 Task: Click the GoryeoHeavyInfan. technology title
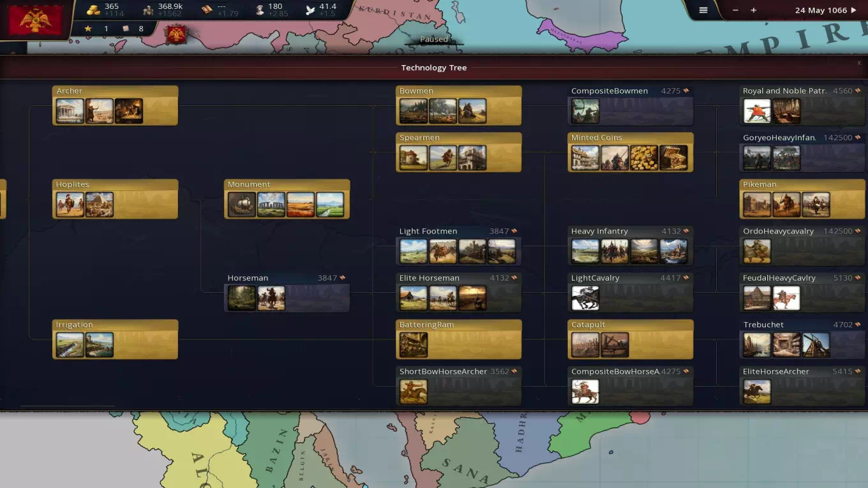779,138
